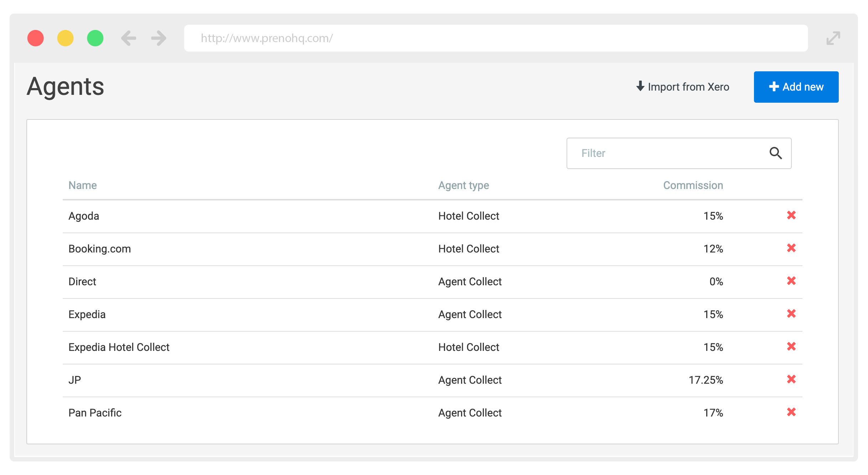Image resolution: width=868 pixels, height=475 pixels.
Task: Click Direct's Agent Collect type cell
Action: tap(470, 282)
